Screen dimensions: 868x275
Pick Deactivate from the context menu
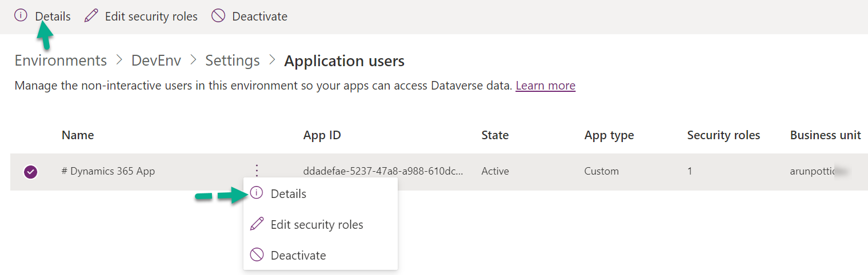point(298,256)
